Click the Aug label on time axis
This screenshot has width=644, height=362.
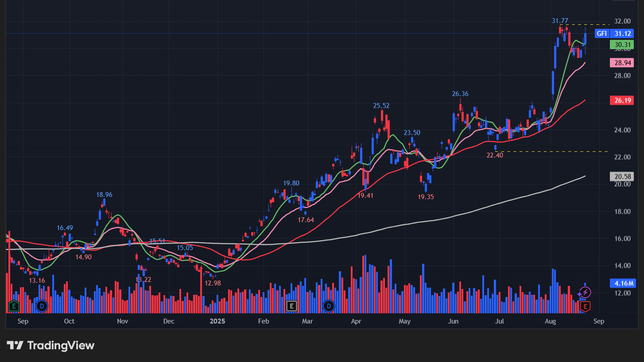click(551, 321)
